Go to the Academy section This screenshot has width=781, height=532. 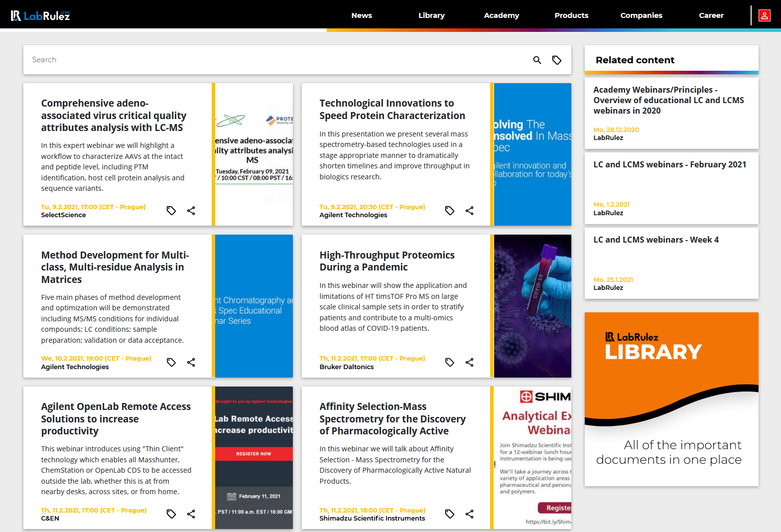pyautogui.click(x=502, y=15)
